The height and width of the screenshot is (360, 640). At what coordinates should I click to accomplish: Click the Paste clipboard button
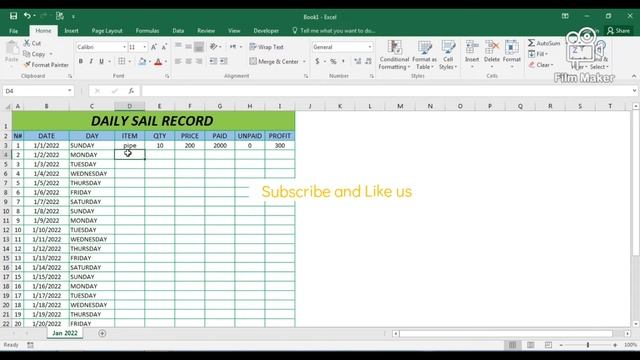12,52
